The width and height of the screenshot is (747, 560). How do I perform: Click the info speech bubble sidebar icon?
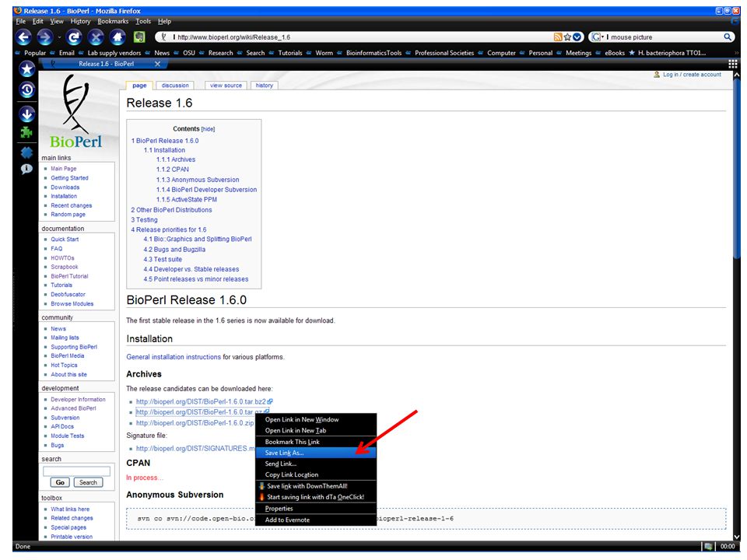[x=26, y=169]
